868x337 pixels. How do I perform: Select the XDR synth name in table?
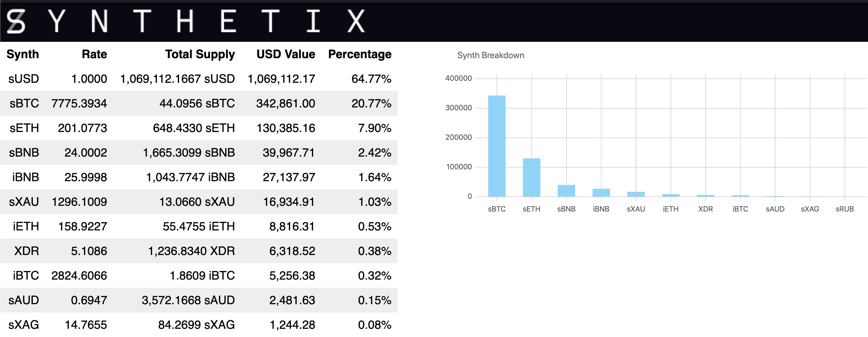click(x=27, y=251)
